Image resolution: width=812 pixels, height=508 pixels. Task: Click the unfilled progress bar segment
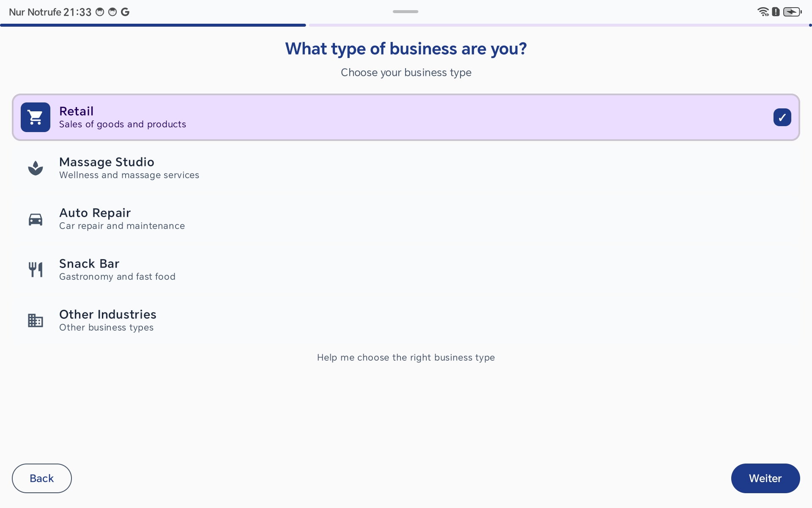558,25
